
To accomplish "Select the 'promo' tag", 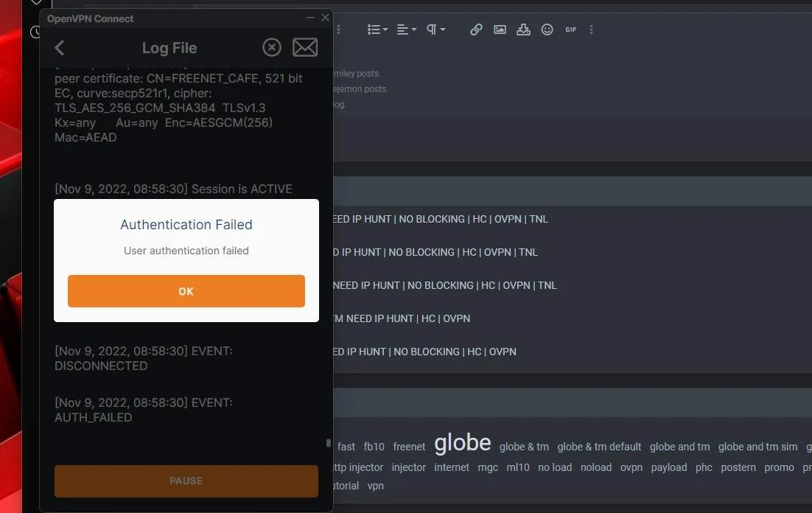I will click(x=780, y=467).
